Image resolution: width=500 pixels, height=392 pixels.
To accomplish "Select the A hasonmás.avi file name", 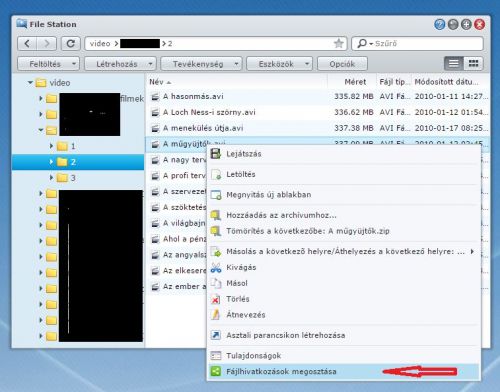I will pyautogui.click(x=193, y=96).
